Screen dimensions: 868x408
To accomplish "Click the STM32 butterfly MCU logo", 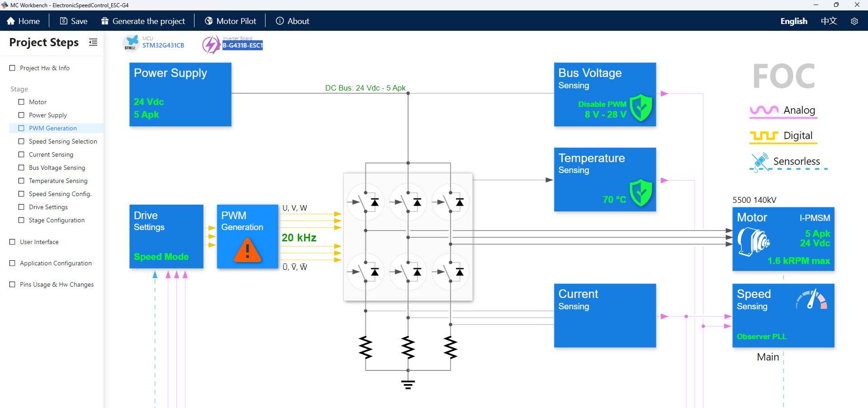I will [x=131, y=43].
